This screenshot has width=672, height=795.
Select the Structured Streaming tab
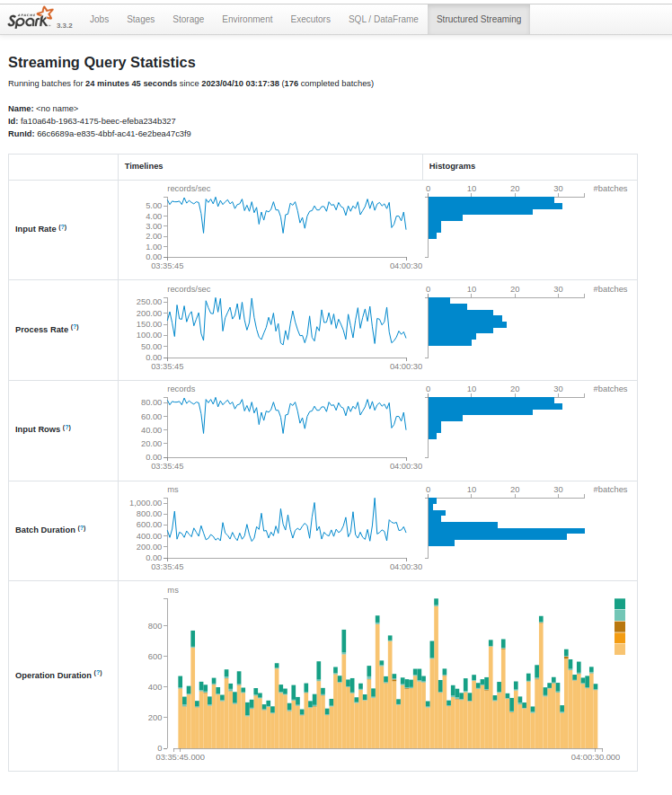pos(479,19)
